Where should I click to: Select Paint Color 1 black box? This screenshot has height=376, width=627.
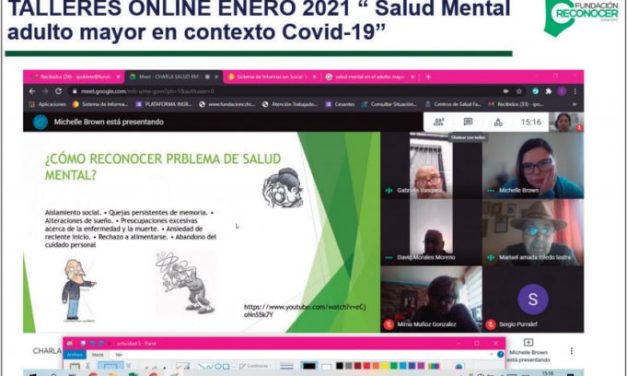click(x=309, y=366)
